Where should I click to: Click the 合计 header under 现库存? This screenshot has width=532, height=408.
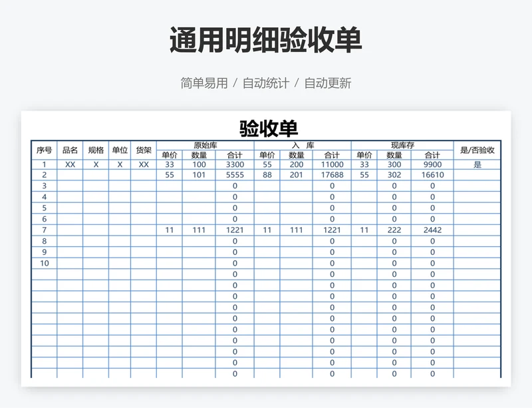(432, 155)
